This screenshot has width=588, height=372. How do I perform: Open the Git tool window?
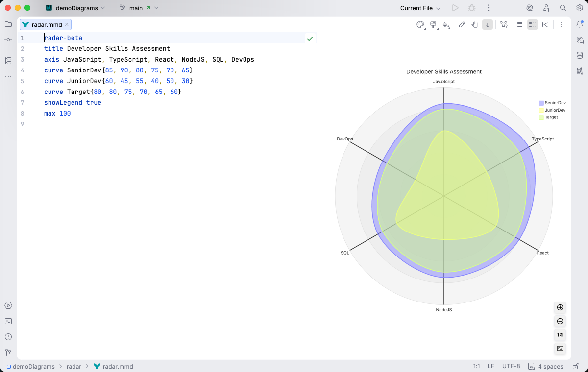click(8, 352)
